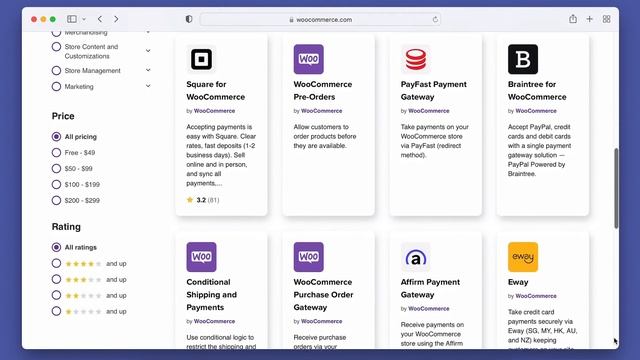
Task: Click the PayFast red coins logo
Action: [x=416, y=59]
